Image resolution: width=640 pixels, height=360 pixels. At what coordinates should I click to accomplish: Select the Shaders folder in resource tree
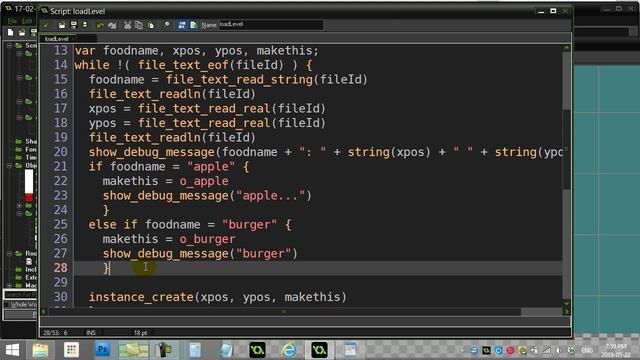coord(26,141)
